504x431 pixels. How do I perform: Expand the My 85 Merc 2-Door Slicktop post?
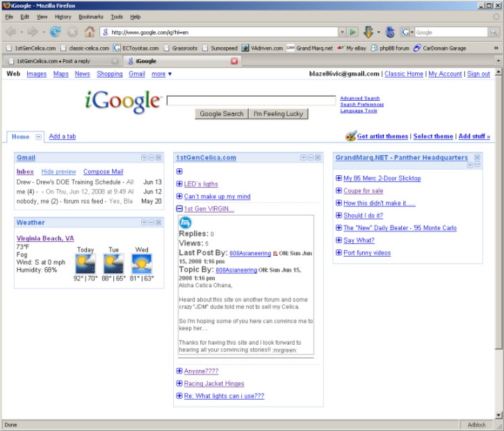point(339,178)
